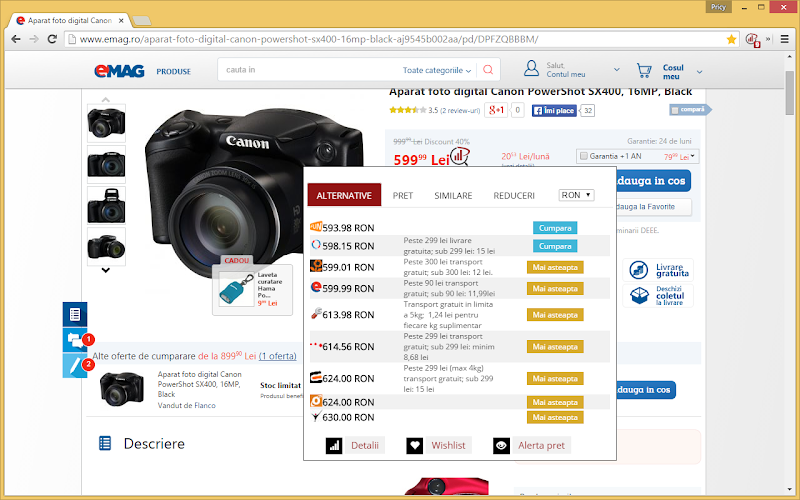Click pencil review icon on left sidebar
Viewport: 800px width, 500px height.
click(75, 365)
